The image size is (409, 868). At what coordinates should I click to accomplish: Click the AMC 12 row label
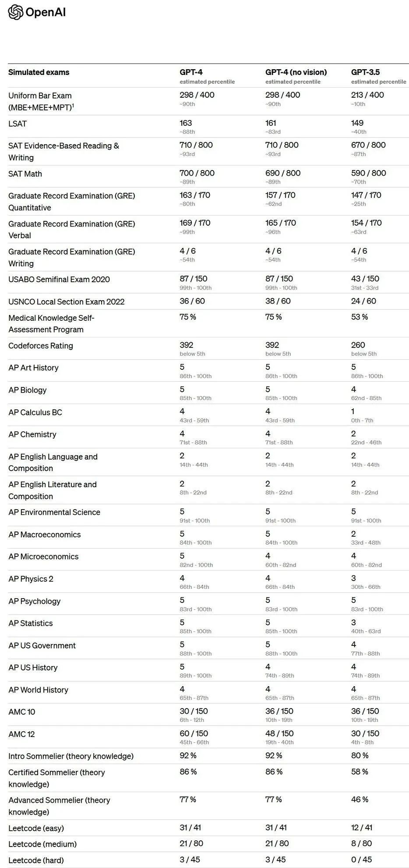coord(21,734)
